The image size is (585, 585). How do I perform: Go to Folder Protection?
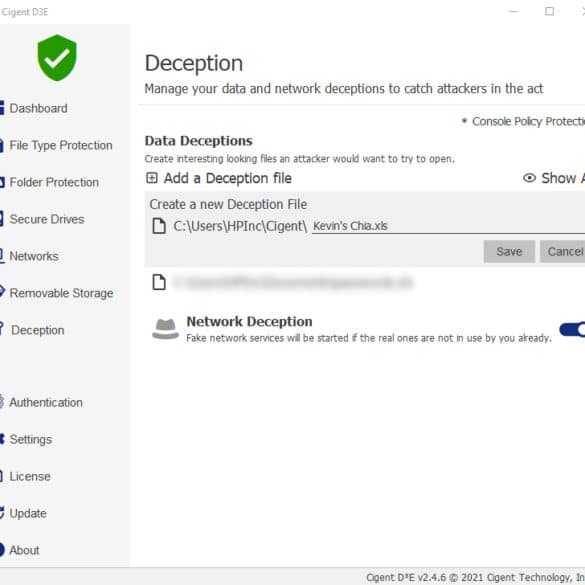pyautogui.click(x=54, y=182)
